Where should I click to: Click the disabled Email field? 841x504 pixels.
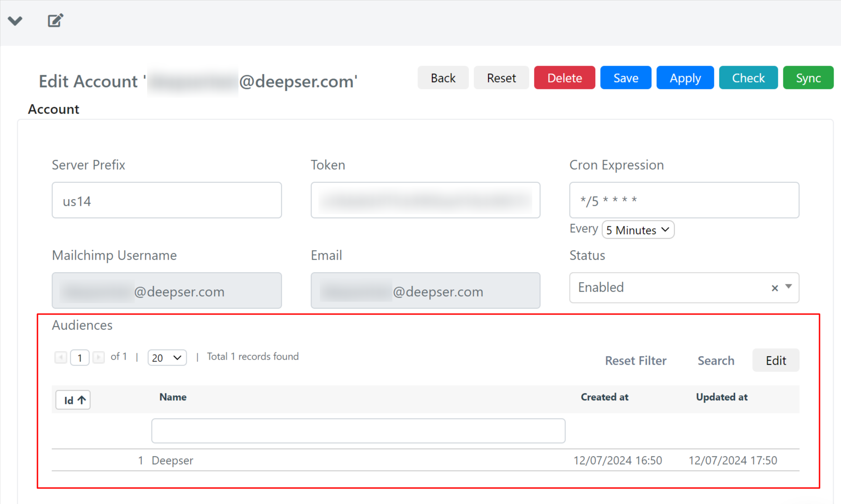[x=425, y=290]
